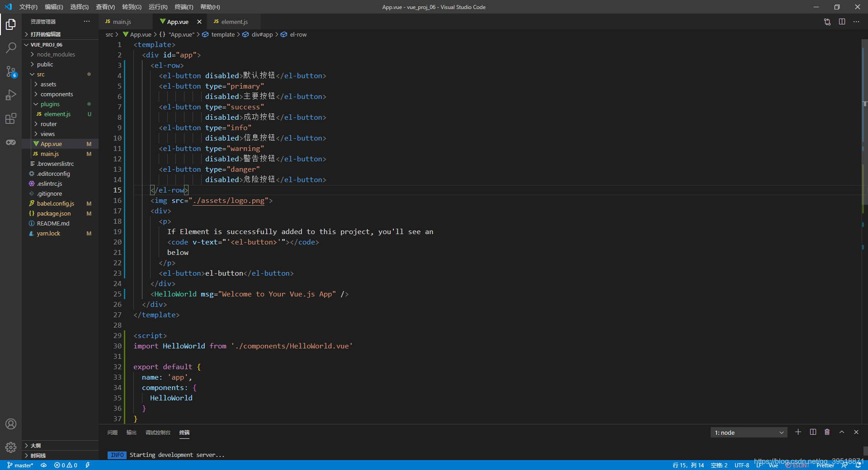Image resolution: width=868 pixels, height=470 pixels.
Task: Switch to the main.js editor tab
Action: (126, 22)
